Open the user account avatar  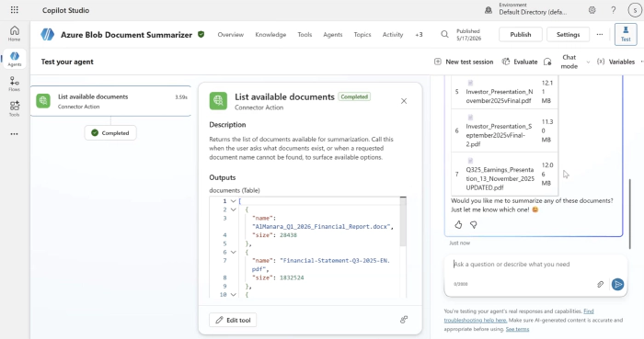click(635, 10)
